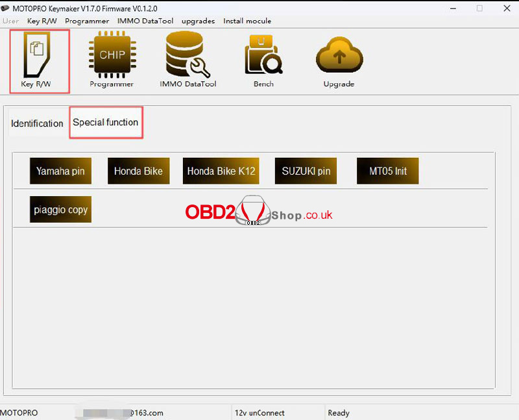
Task: Click the 163.com account email in status bar
Action: pos(123,413)
